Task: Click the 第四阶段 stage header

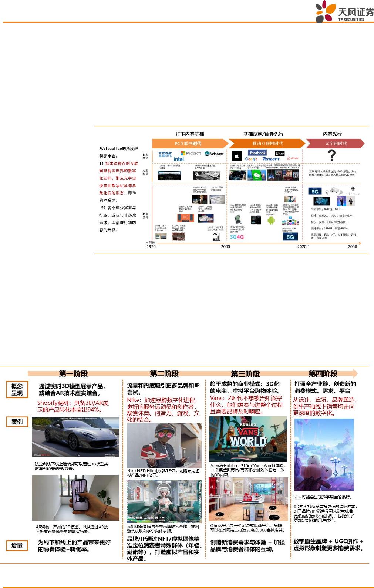Action: tap(323, 373)
